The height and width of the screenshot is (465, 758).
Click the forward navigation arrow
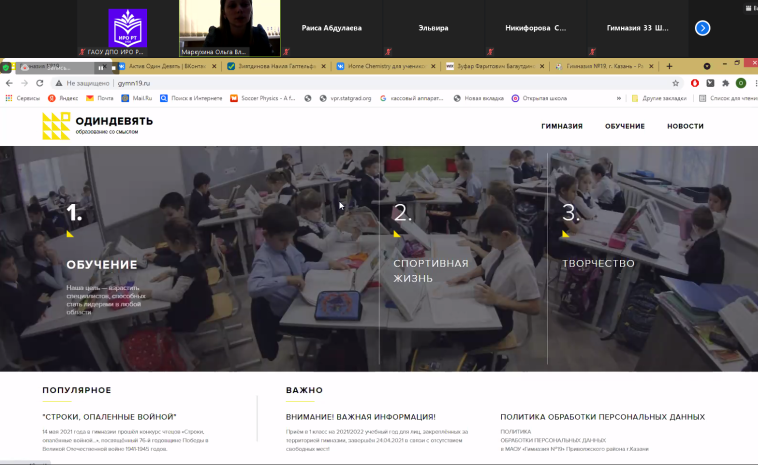click(24, 83)
